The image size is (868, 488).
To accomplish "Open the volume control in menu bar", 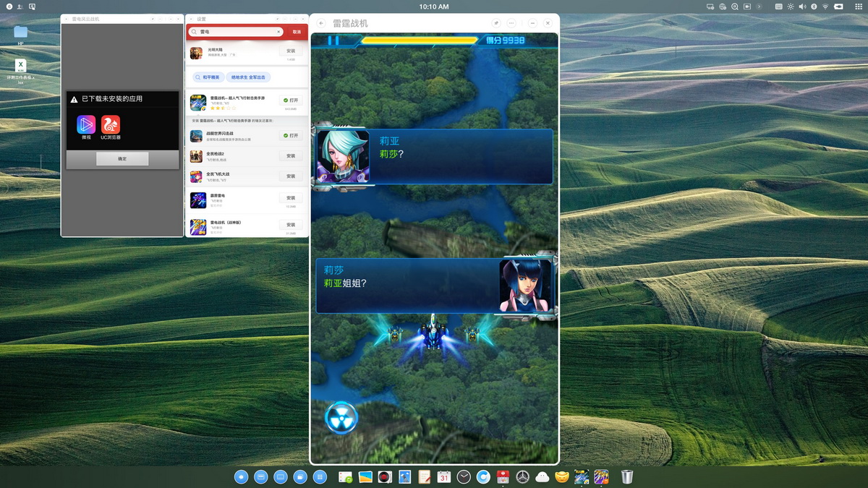I will click(802, 7).
